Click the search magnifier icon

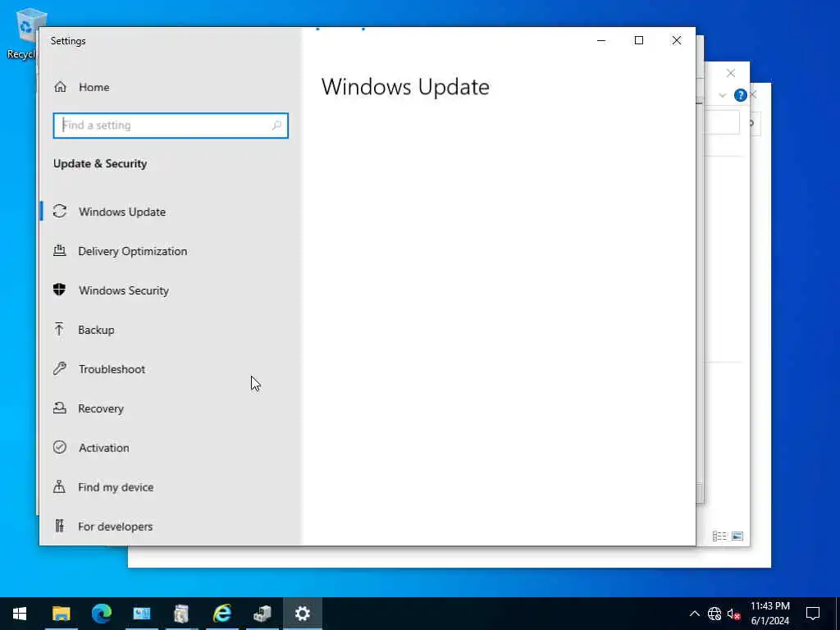coord(276,126)
